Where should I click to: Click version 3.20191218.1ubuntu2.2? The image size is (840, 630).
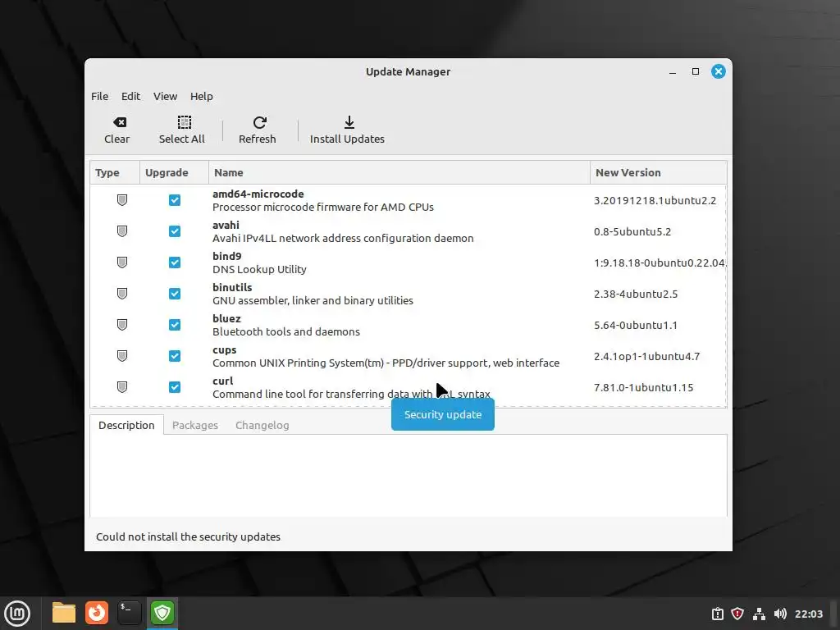tap(655, 200)
